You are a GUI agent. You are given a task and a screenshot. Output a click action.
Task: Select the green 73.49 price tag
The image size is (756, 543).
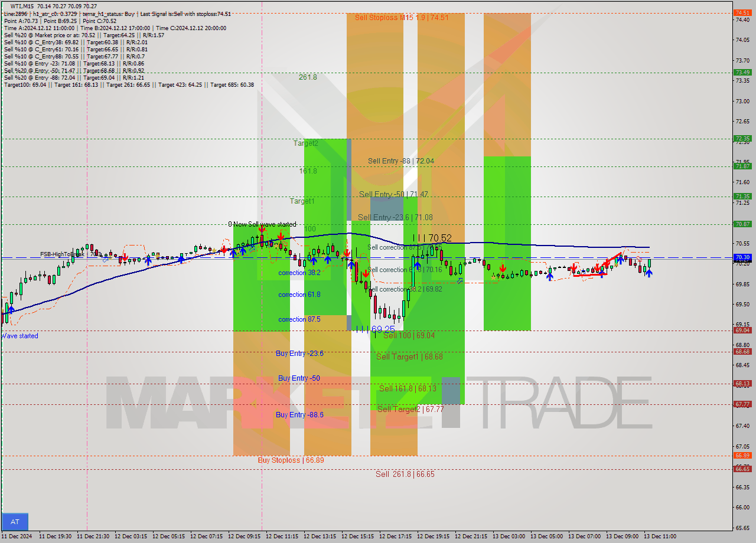[742, 72]
